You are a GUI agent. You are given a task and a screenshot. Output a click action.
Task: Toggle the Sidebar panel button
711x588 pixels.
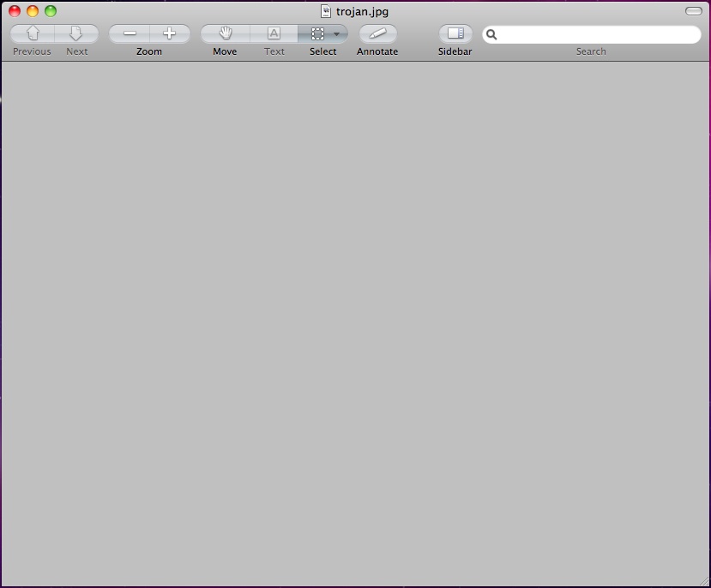click(455, 34)
